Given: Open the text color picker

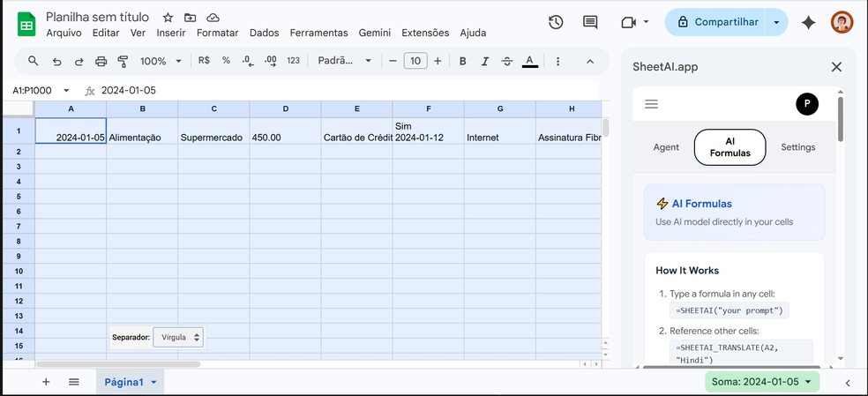Looking at the screenshot, I should pyautogui.click(x=530, y=61).
